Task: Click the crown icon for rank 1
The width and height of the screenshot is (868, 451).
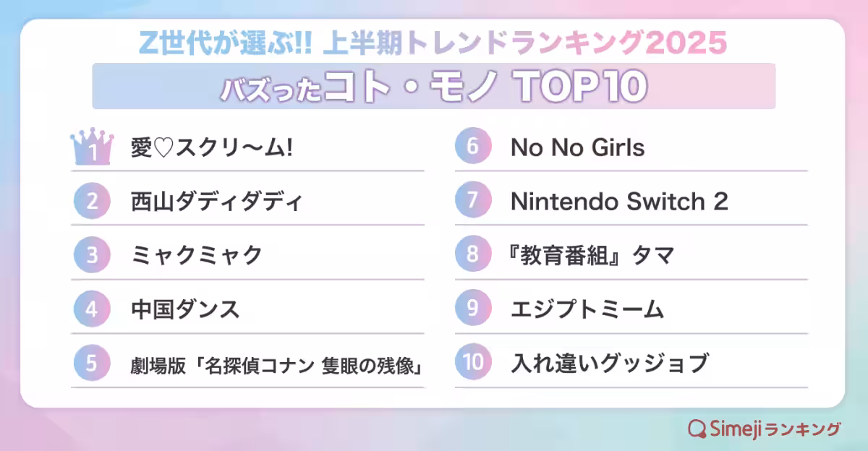Action: point(92,148)
